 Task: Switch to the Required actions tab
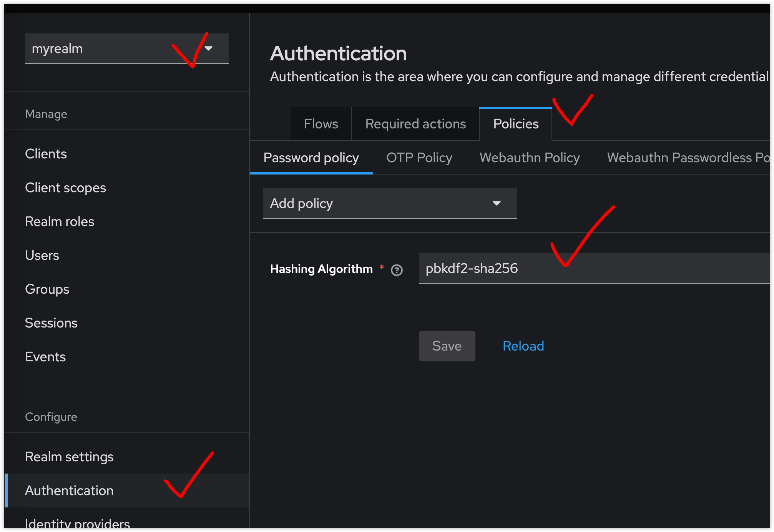tap(415, 124)
